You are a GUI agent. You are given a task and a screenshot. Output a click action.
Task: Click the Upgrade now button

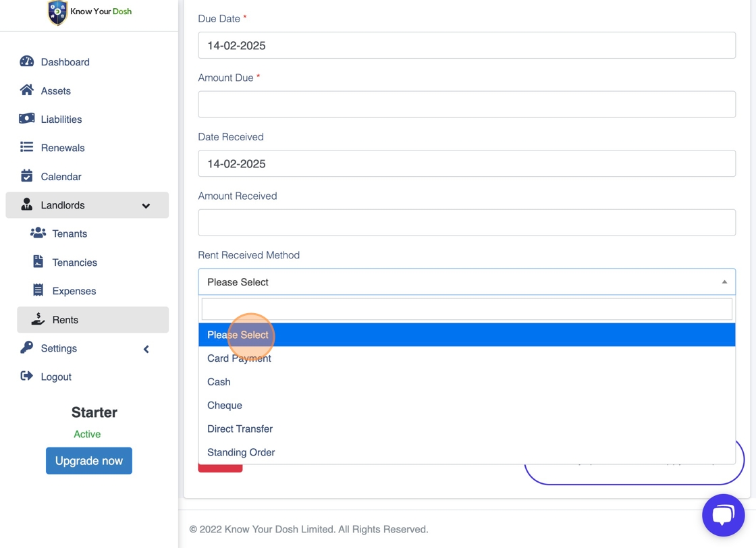89,461
